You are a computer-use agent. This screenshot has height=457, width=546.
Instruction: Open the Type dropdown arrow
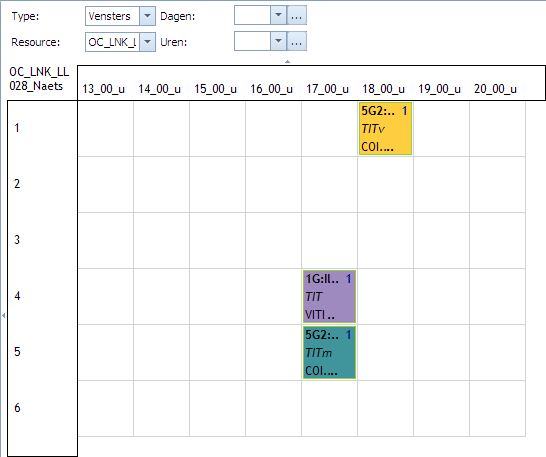147,16
